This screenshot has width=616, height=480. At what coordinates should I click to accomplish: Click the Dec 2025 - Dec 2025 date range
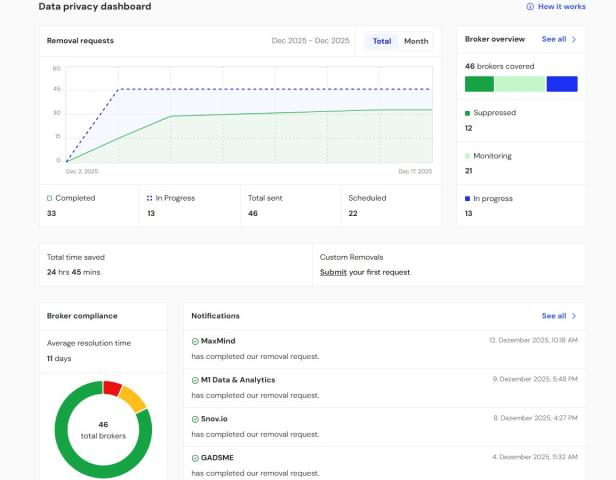[310, 41]
